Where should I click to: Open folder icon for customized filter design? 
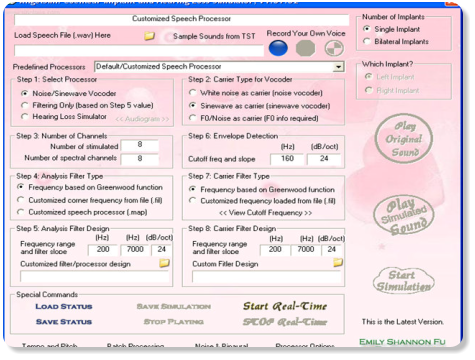(x=164, y=263)
